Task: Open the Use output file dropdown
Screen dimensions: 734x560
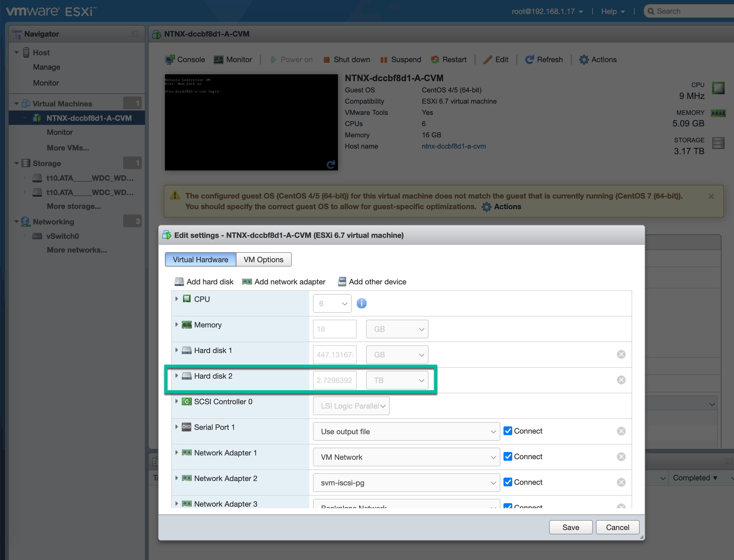Action: point(406,432)
